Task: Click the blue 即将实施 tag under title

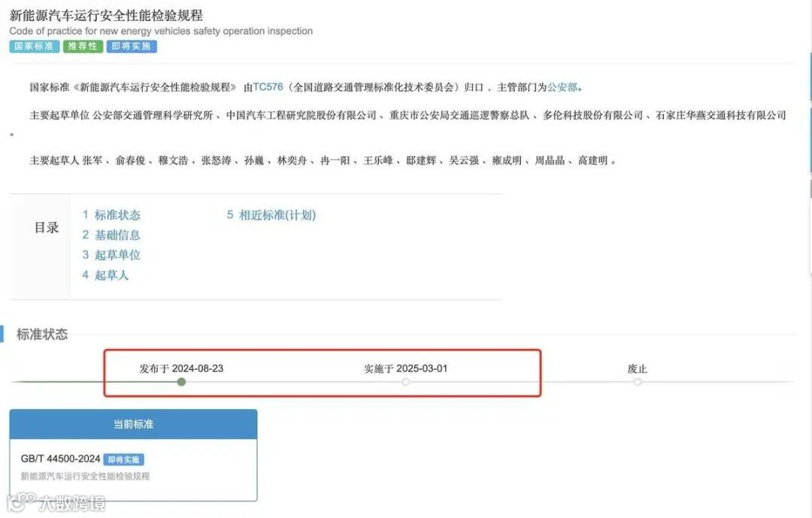Action: pyautogui.click(x=132, y=46)
